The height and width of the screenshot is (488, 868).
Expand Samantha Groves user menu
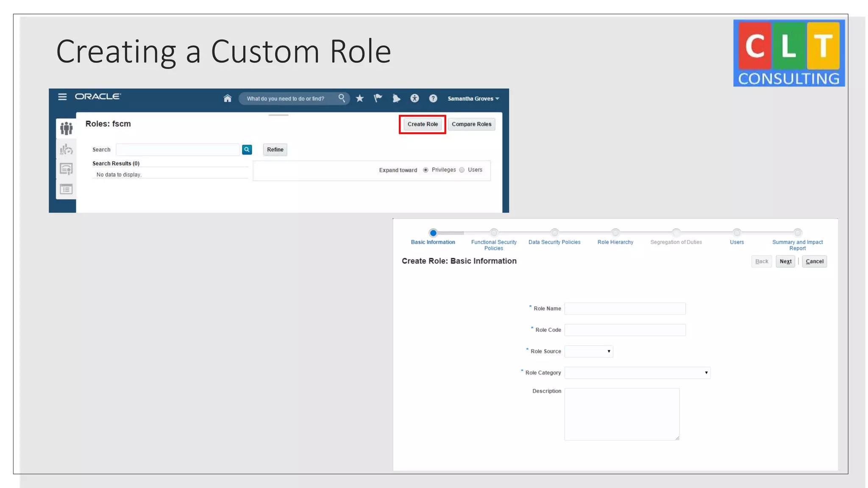[473, 99]
